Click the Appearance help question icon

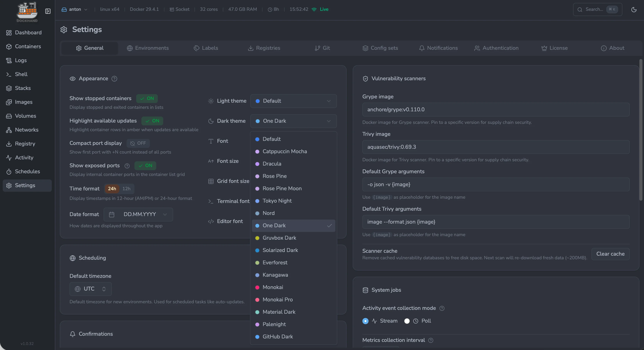[114, 79]
